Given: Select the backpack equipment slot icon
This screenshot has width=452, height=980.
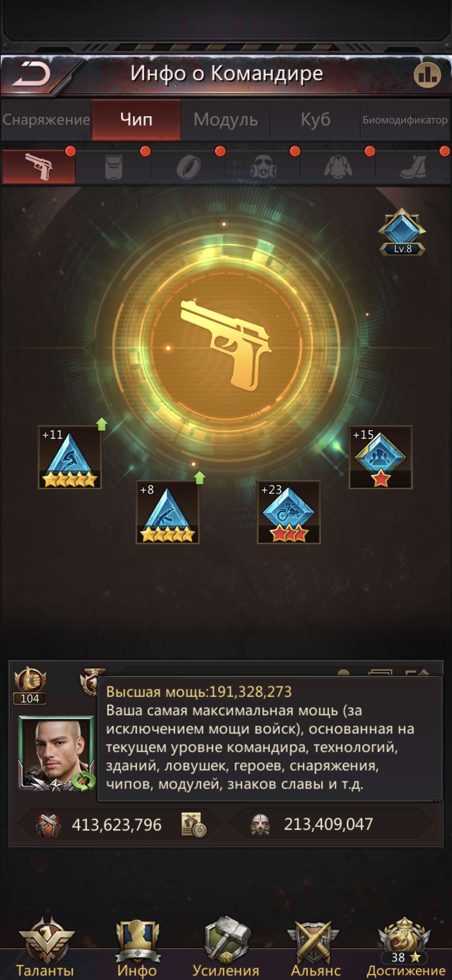Looking at the screenshot, I should point(113,167).
